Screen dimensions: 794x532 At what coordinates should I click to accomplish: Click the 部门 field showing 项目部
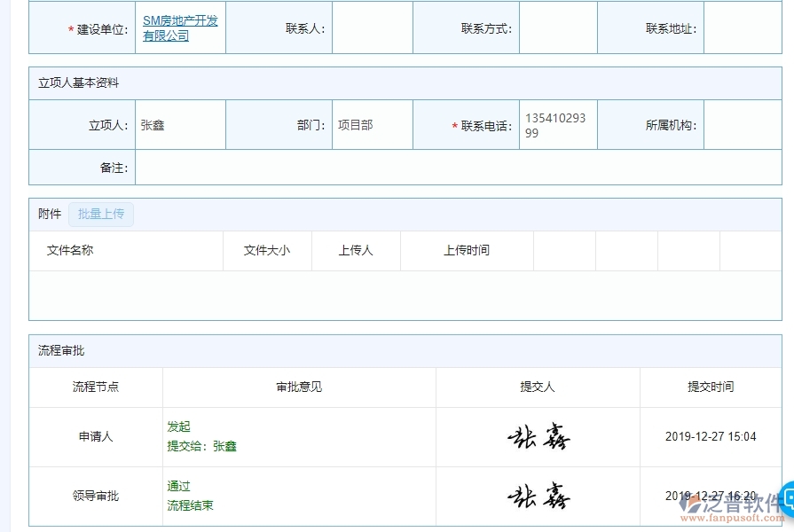tap(373, 124)
